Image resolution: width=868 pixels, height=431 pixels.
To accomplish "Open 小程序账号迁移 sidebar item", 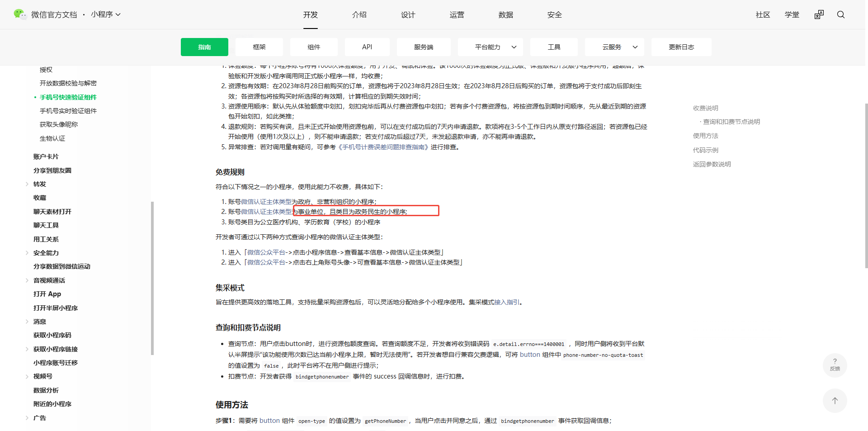I will [56, 363].
